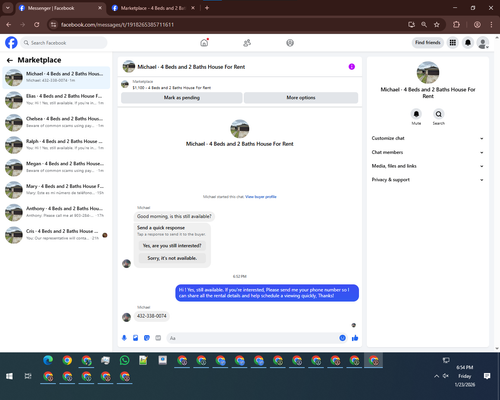
Task: Send a thumbs-up like
Action: click(355, 338)
